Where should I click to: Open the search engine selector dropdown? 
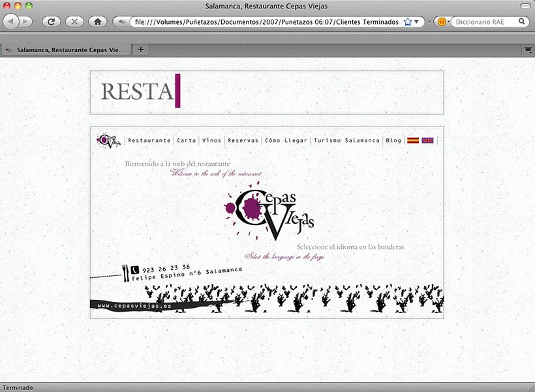tap(443, 22)
